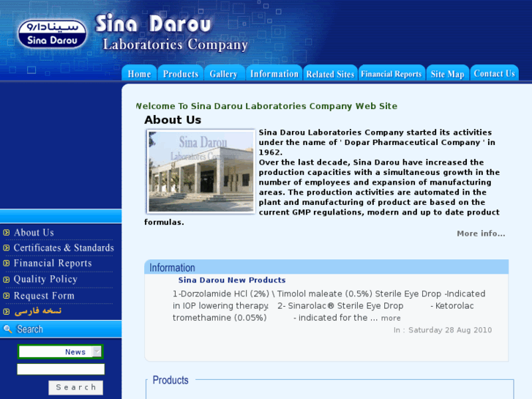This screenshot has height=399, width=532.
Task: Switch to the Information tab
Action: tap(274, 73)
